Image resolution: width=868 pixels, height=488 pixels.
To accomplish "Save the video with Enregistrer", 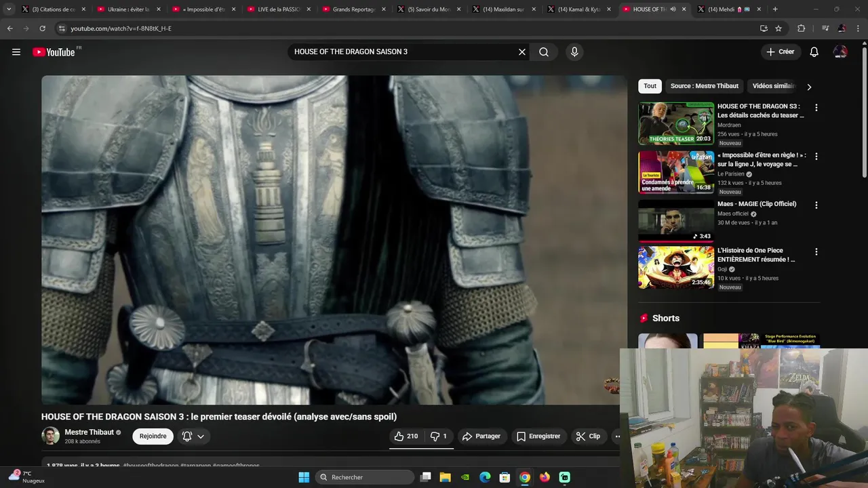I will click(x=538, y=436).
